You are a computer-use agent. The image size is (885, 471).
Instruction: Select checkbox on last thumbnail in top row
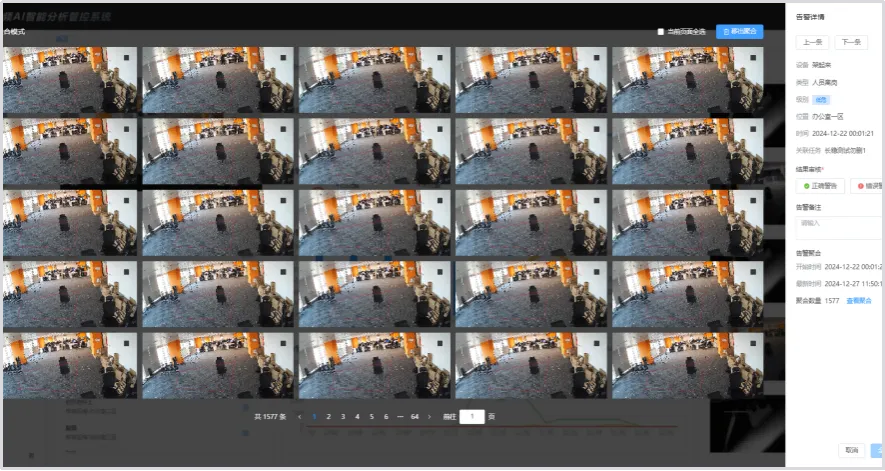tap(752, 57)
